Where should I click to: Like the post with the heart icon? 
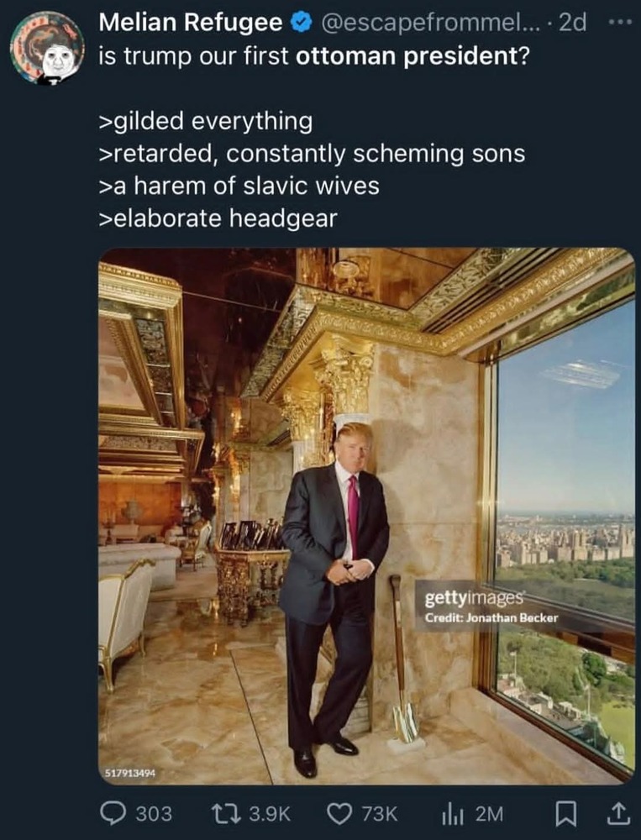point(340,812)
